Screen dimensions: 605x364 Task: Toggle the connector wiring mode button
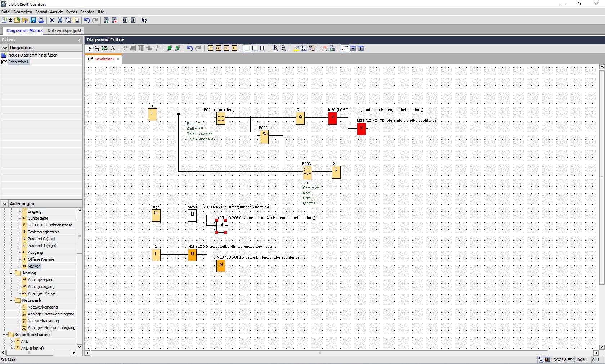[x=345, y=48]
